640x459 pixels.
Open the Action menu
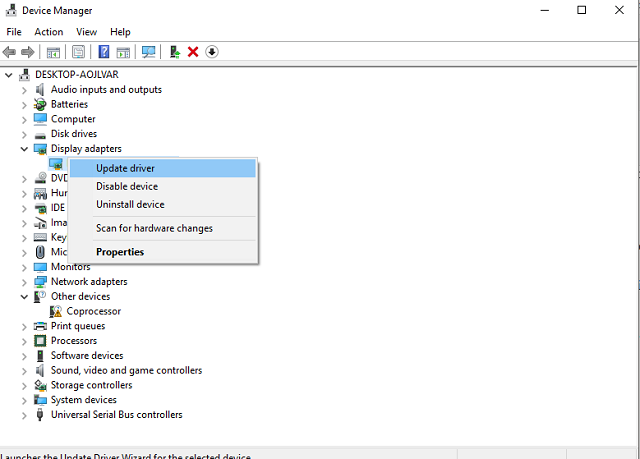[49, 32]
